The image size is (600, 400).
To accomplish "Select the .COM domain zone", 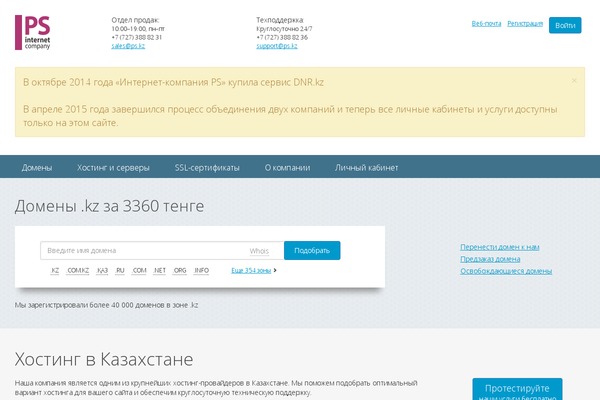I will (139, 271).
